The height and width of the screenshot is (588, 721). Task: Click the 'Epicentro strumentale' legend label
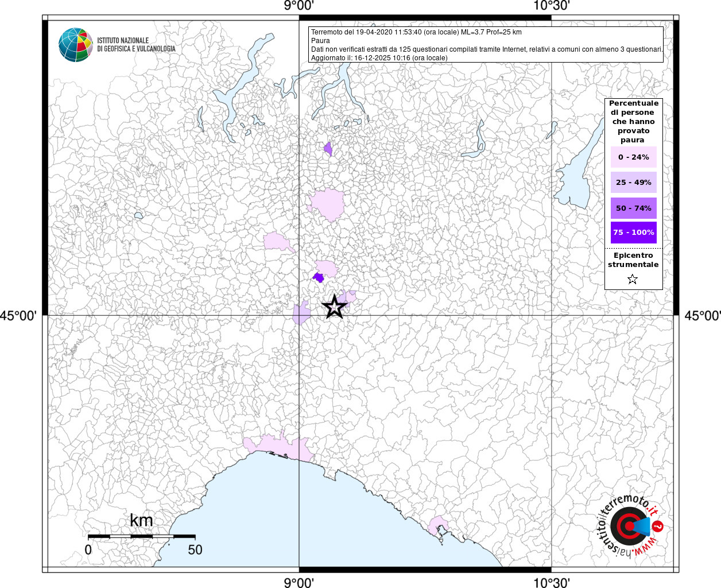[633, 260]
